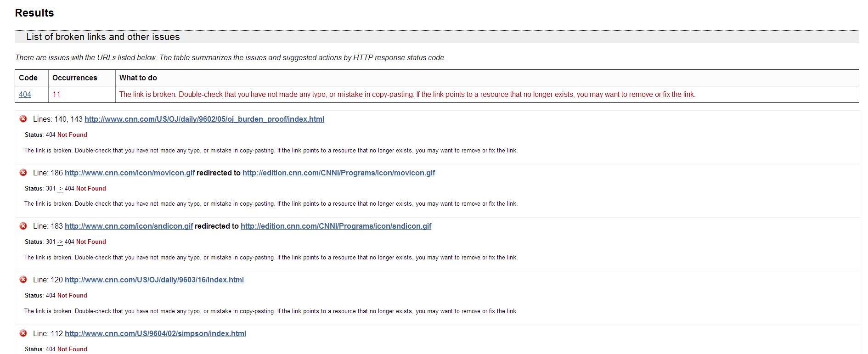Viewport: 868px width, 354px height.
Task: Click 'redirected to' text on the Line 183 row
Action: [217, 226]
